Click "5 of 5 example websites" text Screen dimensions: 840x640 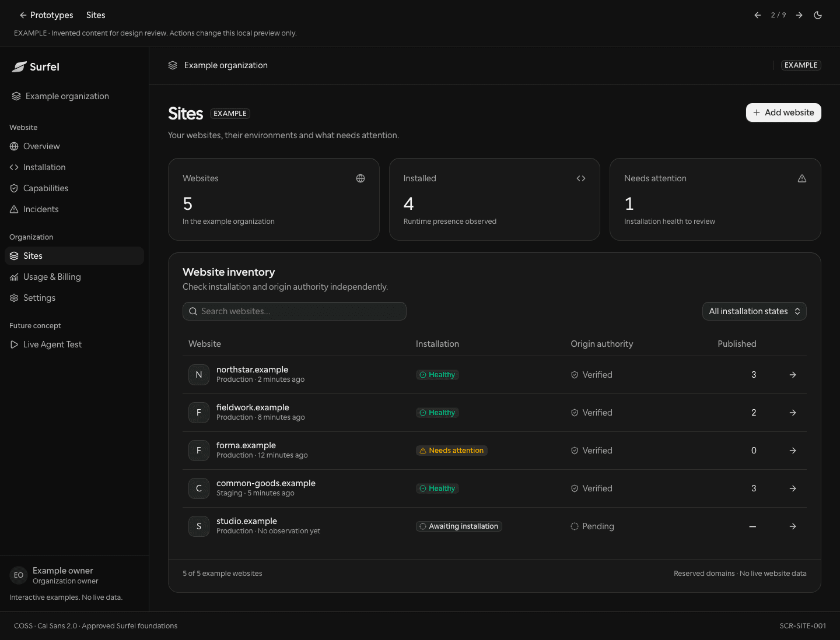click(222, 574)
